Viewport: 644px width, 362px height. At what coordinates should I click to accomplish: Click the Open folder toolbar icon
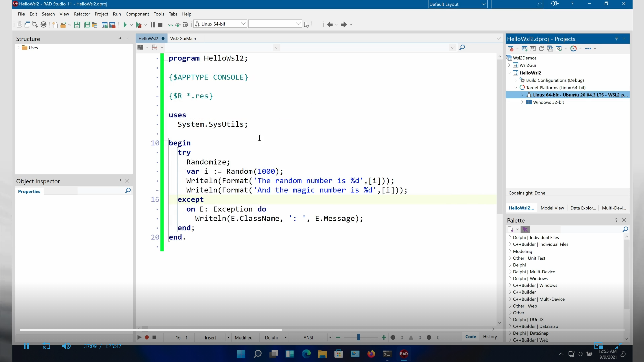63,25
